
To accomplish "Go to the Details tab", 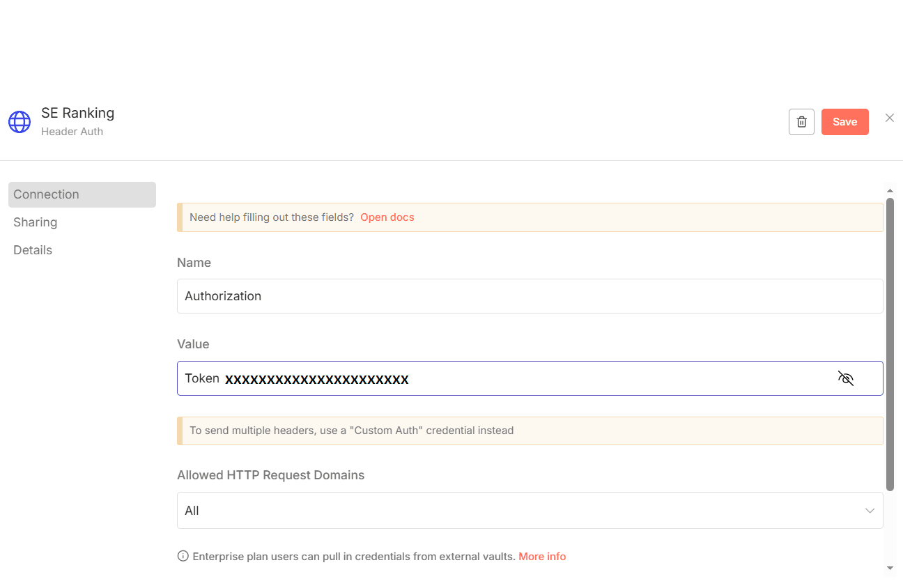I will click(x=33, y=250).
